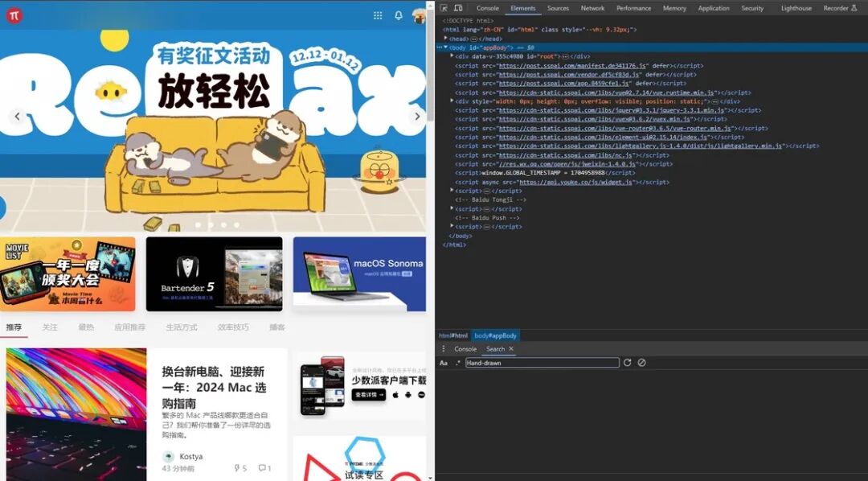This screenshot has height=481, width=868.
Task: Click the Apple download icon
Action: point(395,395)
